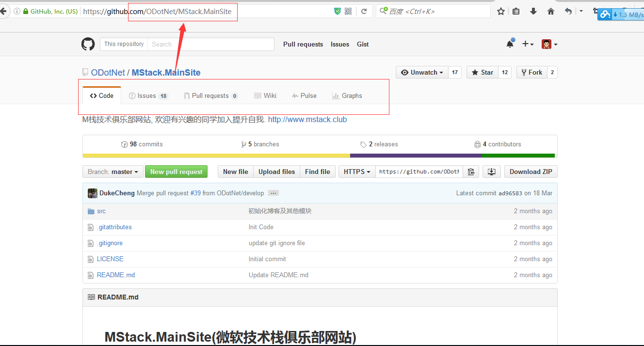Image resolution: width=644 pixels, height=346 pixels.
Task: Open latest commit ad96583
Action: (510, 193)
